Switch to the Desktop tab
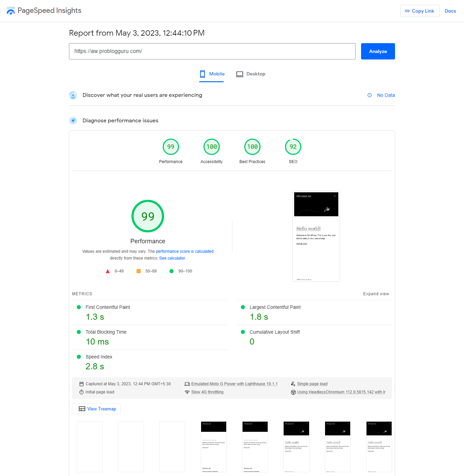Image resolution: width=464 pixels, height=476 pixels. pyautogui.click(x=251, y=74)
